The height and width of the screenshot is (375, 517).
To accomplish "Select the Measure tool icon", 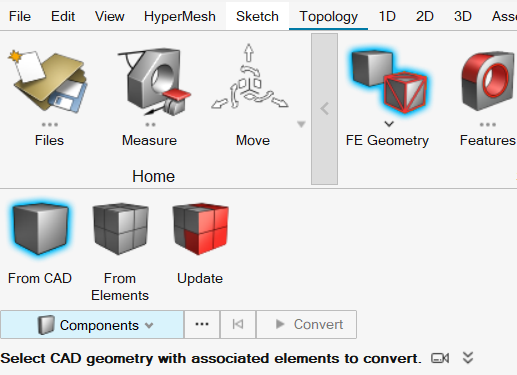I will (x=153, y=82).
